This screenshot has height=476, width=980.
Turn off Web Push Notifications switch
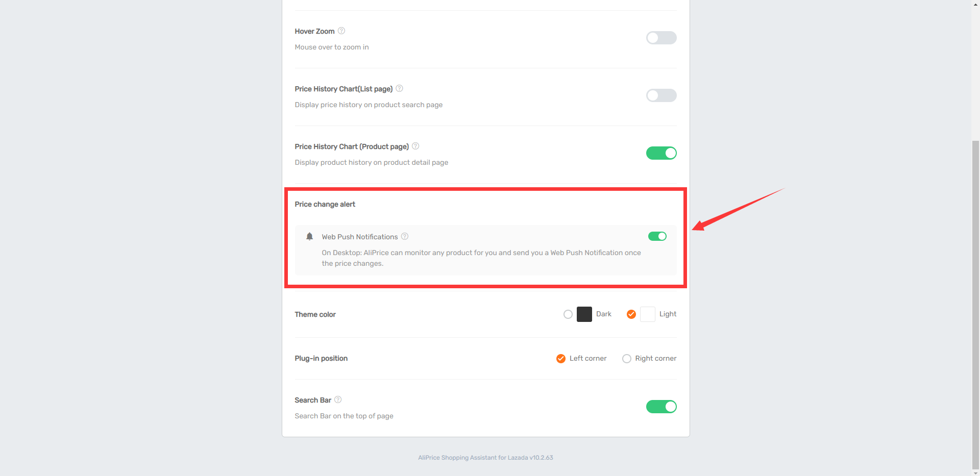click(657, 236)
